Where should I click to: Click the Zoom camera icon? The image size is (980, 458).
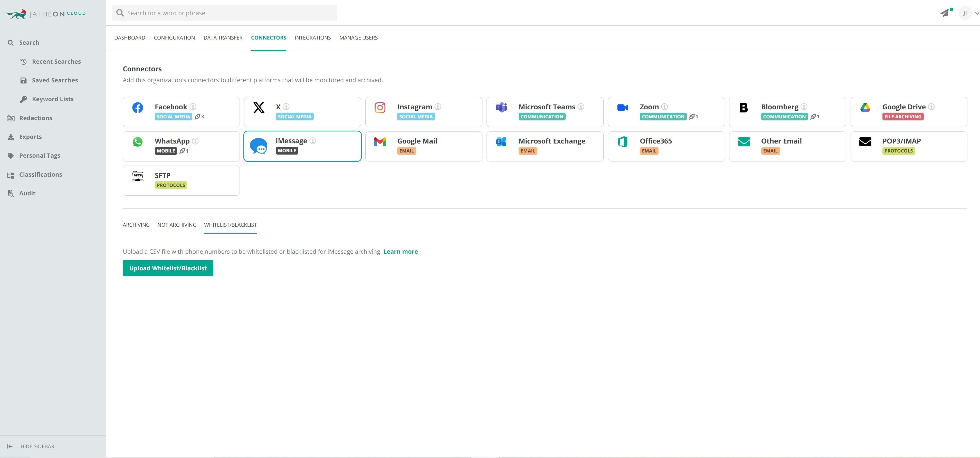tap(622, 108)
